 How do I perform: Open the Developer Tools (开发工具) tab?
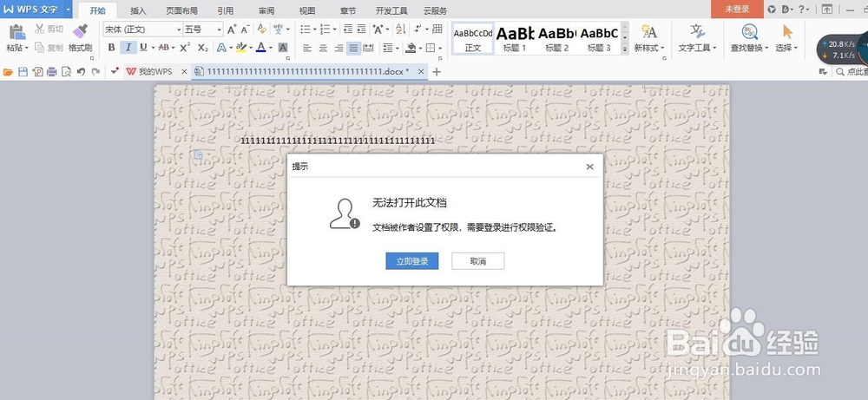(391, 10)
